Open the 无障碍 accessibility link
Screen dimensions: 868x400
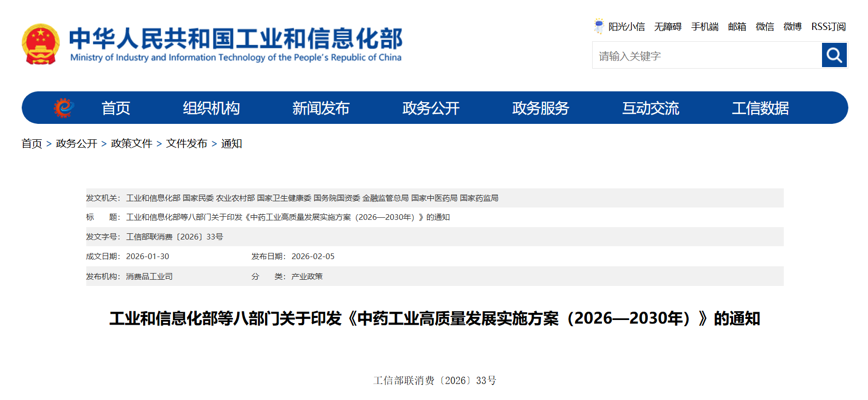tap(668, 27)
